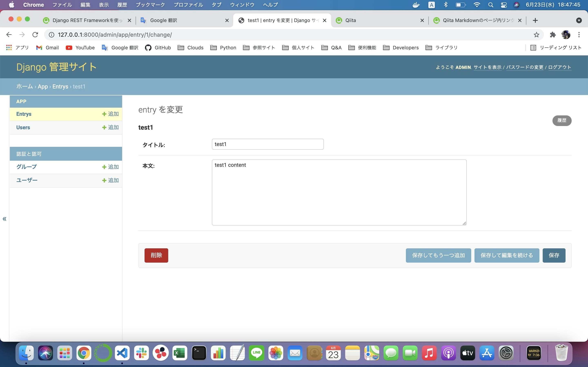Expand the tab search dropdown arrow
The width and height of the screenshot is (588, 367).
579,20
